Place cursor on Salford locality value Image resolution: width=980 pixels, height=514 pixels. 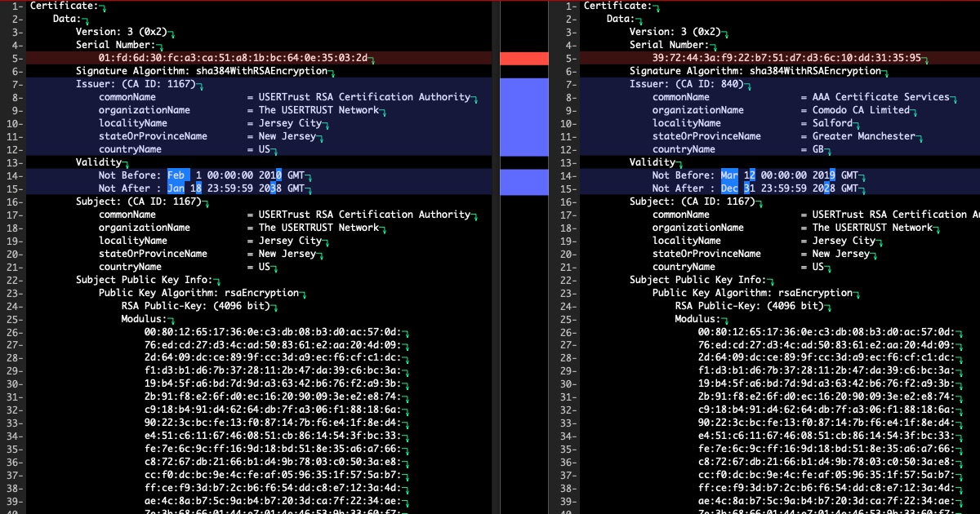click(x=835, y=123)
